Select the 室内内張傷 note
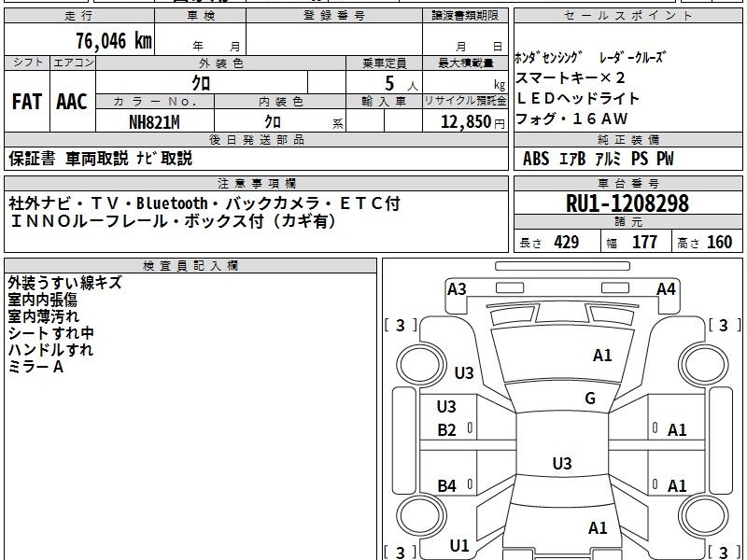This screenshot has height=560, width=747. [42, 300]
